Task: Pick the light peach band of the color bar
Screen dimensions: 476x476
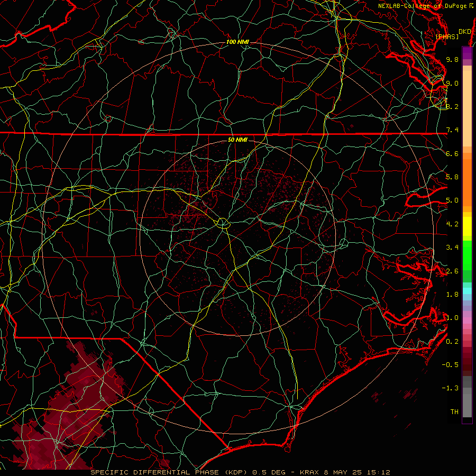Action: coord(467,108)
